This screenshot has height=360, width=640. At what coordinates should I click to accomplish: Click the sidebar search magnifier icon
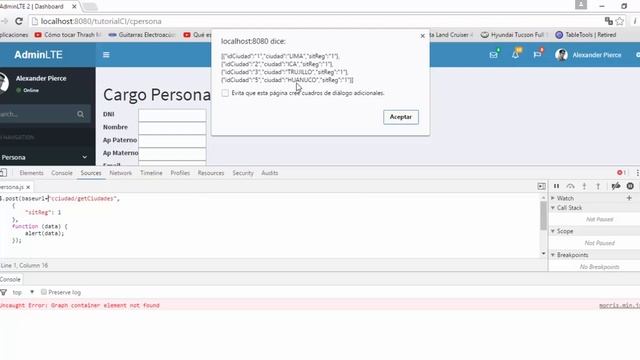(80, 114)
